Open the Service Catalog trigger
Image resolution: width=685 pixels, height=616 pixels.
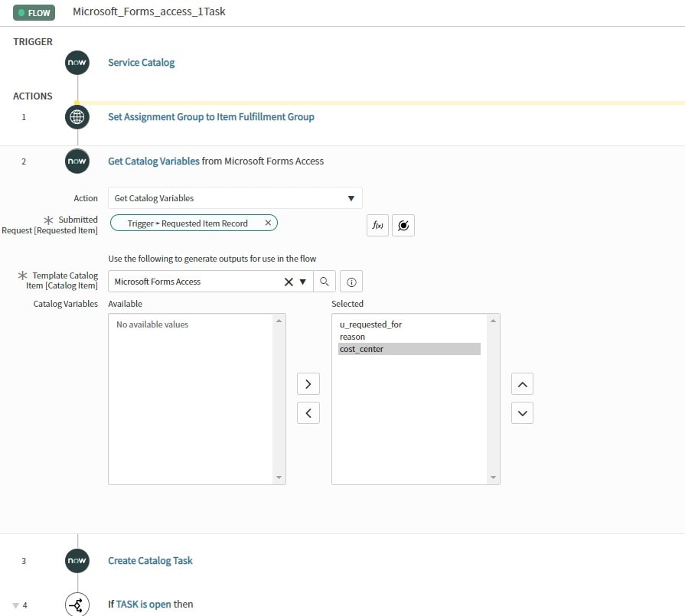[x=141, y=63]
